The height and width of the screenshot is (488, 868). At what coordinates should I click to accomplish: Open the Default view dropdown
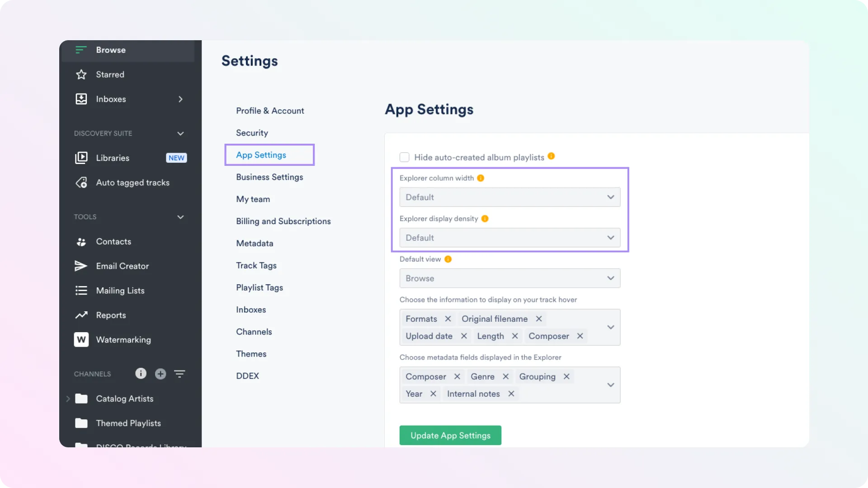coord(509,278)
